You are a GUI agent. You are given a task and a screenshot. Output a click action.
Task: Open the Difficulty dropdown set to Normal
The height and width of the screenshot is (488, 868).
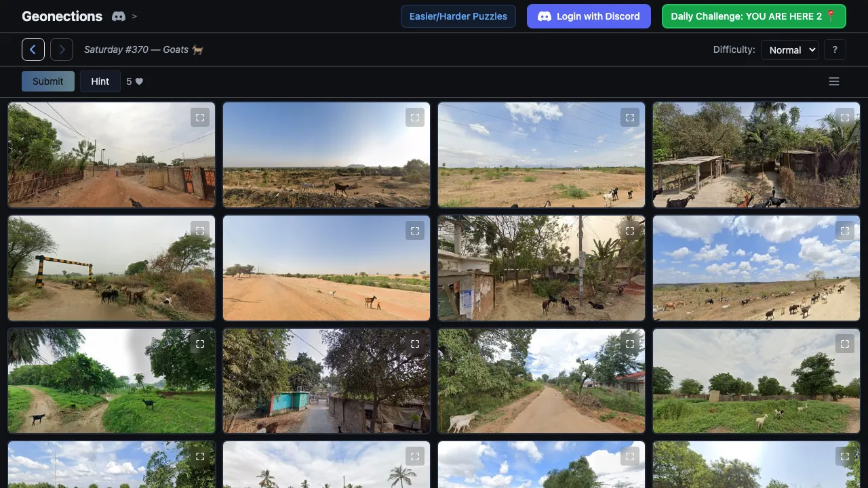(789, 49)
